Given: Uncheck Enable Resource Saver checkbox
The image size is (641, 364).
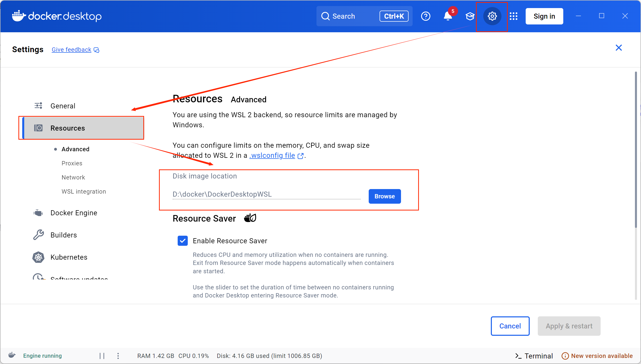Looking at the screenshot, I should pyautogui.click(x=182, y=241).
